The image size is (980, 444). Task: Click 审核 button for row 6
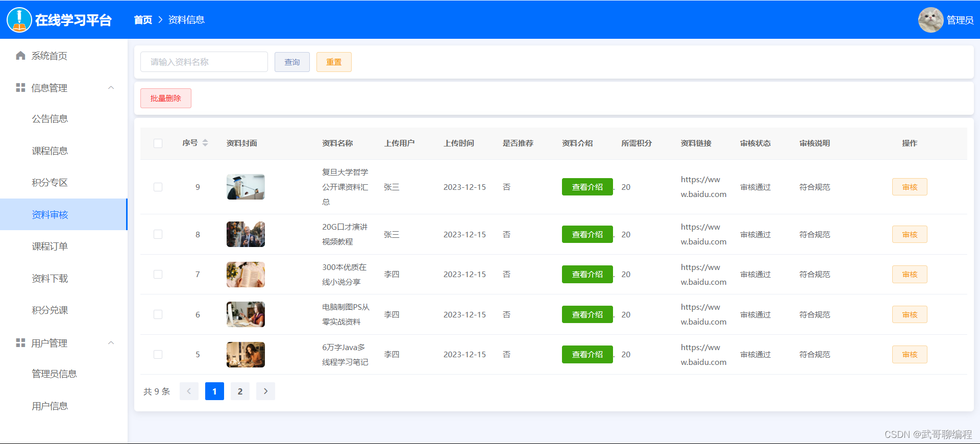coord(910,314)
